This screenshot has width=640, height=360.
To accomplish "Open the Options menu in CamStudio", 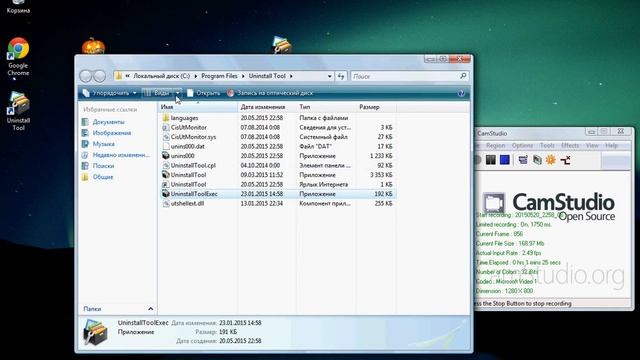I will point(522,145).
